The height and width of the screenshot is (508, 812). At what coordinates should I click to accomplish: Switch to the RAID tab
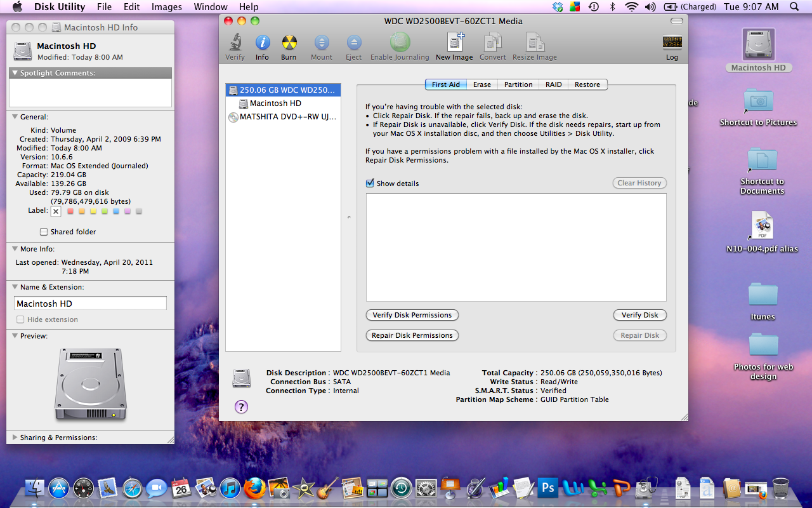tap(554, 84)
